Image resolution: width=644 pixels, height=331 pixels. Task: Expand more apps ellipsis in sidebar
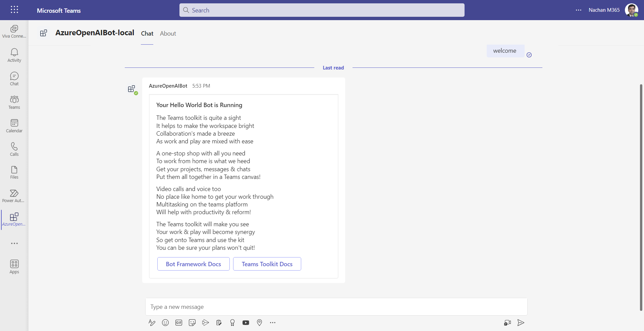coord(14,243)
